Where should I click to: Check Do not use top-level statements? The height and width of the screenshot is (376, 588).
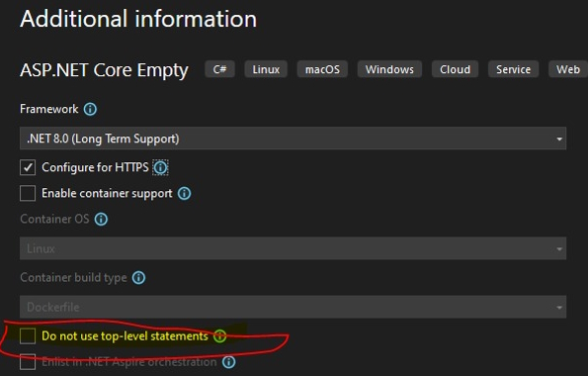28,335
